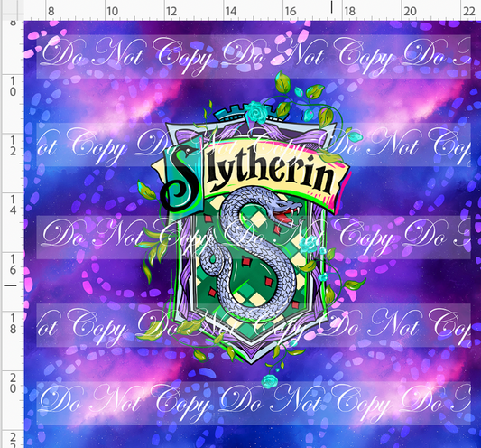Click the 14 mark on horizontal ruler
The width and height of the screenshot is (481, 448).
[231, 12]
